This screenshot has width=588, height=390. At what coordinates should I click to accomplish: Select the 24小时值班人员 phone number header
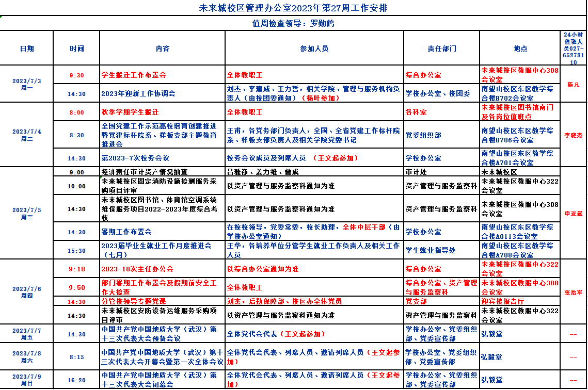(573, 48)
